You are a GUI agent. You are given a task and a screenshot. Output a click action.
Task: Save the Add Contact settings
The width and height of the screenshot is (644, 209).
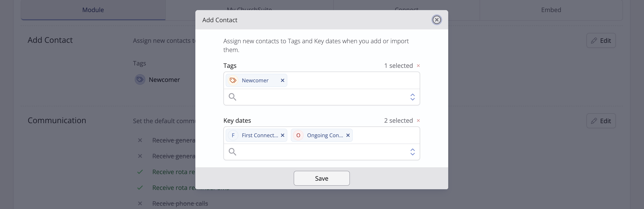pyautogui.click(x=322, y=178)
